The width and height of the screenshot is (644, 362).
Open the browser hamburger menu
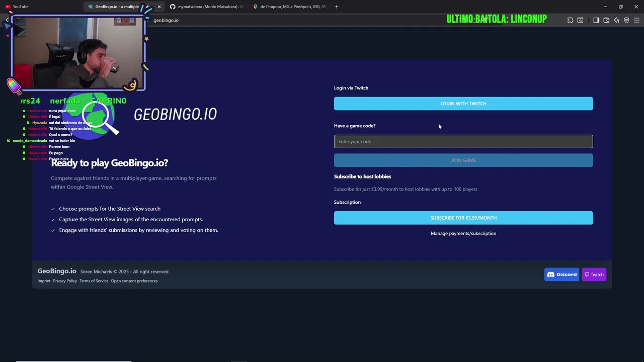[x=636, y=20]
